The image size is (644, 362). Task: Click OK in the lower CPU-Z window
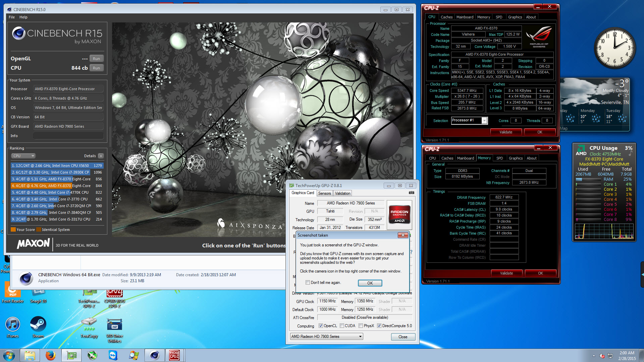[x=540, y=273]
